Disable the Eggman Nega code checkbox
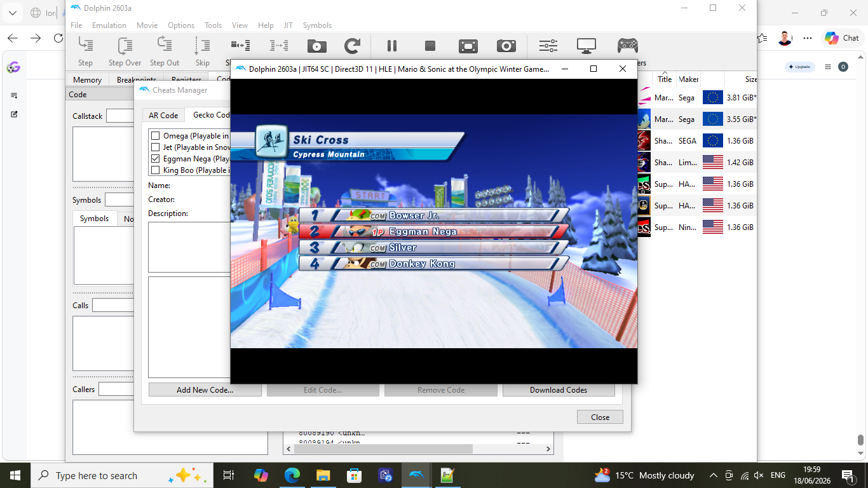This screenshot has width=868, height=488. (x=155, y=159)
